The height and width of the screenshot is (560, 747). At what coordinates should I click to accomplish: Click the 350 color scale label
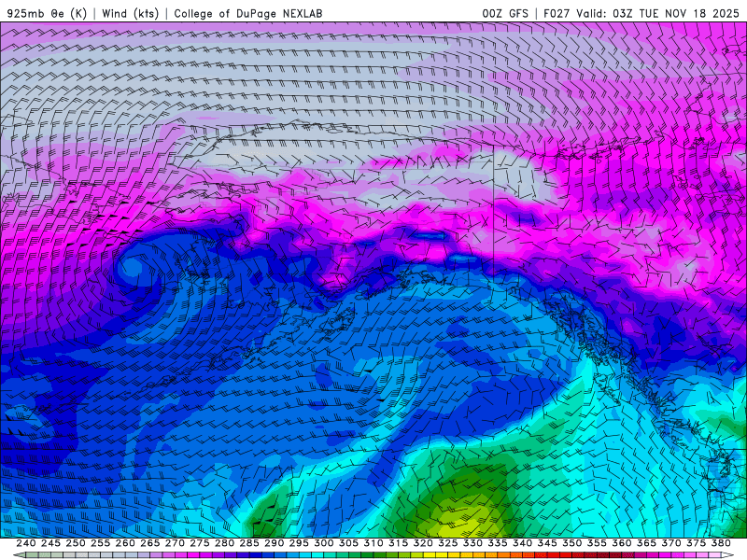571,543
